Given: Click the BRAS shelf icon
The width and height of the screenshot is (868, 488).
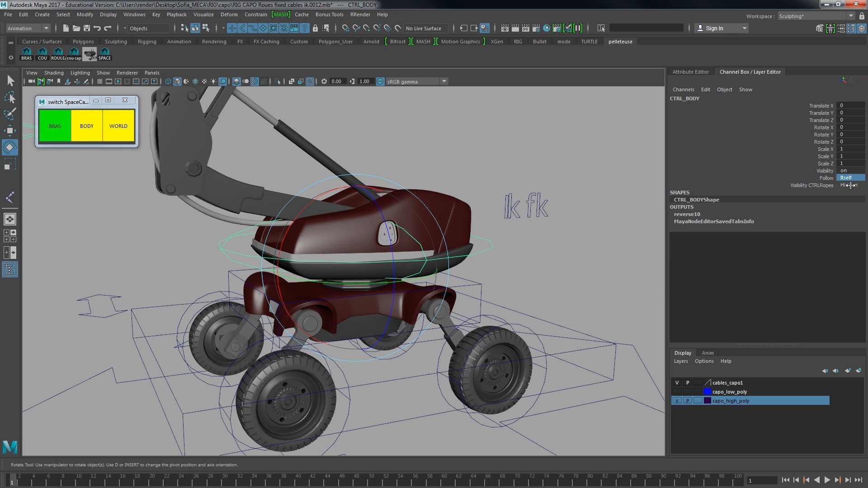Looking at the screenshot, I should click(27, 53).
